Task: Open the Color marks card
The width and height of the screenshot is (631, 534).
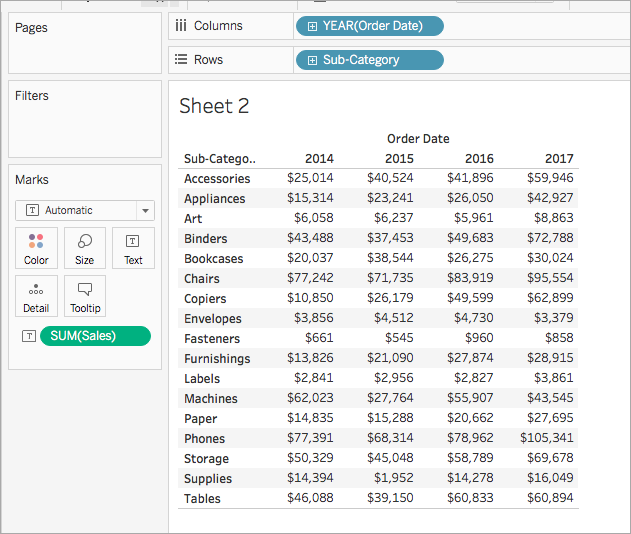Action: point(36,248)
